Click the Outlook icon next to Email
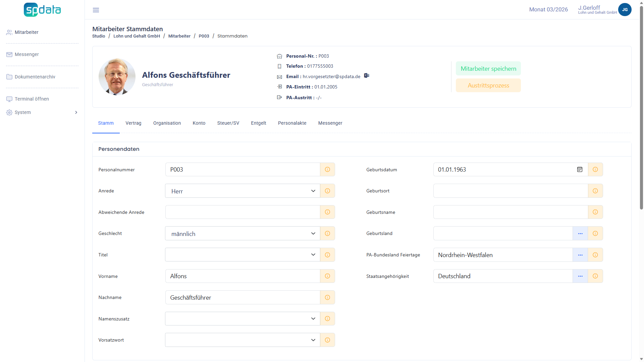Viewport: 644px width, 362px height. pyautogui.click(x=367, y=76)
